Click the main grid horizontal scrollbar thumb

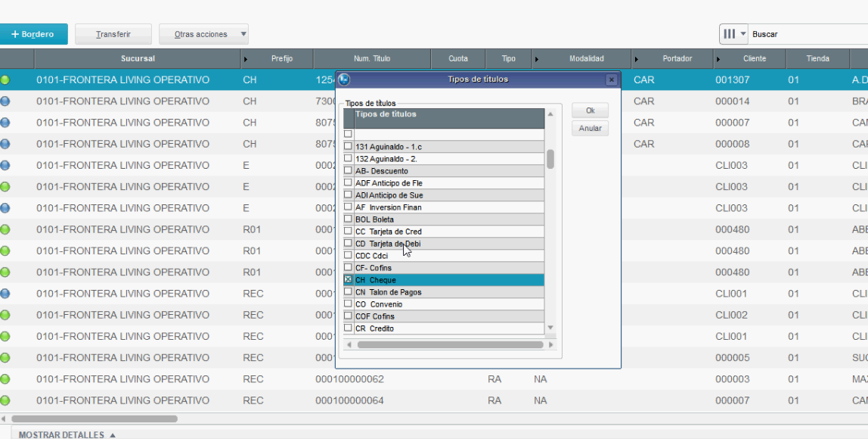pos(94,419)
